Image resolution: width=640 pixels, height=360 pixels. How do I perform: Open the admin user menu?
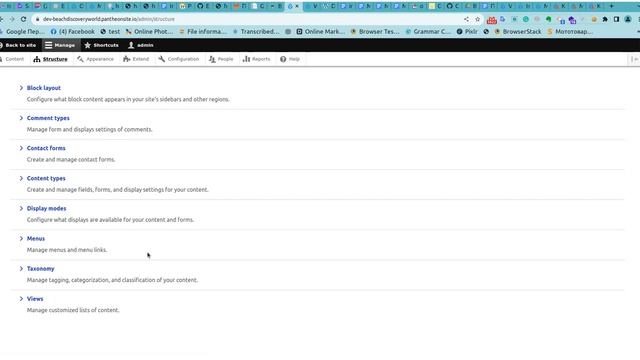point(141,45)
